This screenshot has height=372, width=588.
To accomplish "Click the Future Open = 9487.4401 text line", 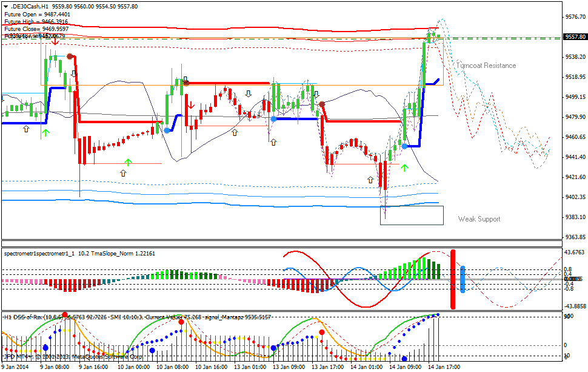I will coord(38,14).
